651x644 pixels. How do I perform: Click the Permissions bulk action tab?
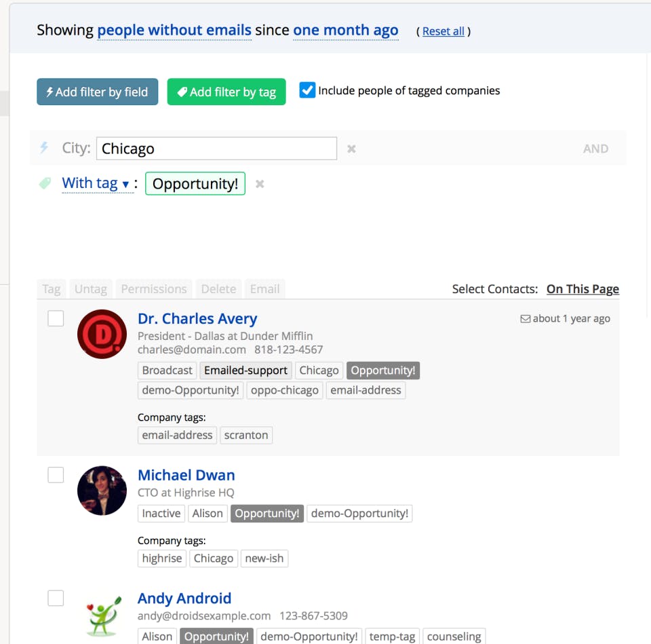pos(154,289)
